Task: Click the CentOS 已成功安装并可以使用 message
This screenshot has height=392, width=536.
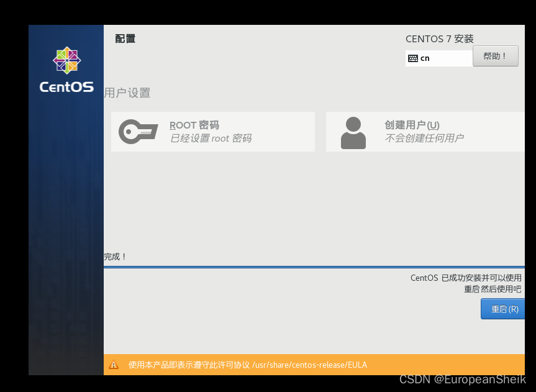Action: [x=466, y=278]
